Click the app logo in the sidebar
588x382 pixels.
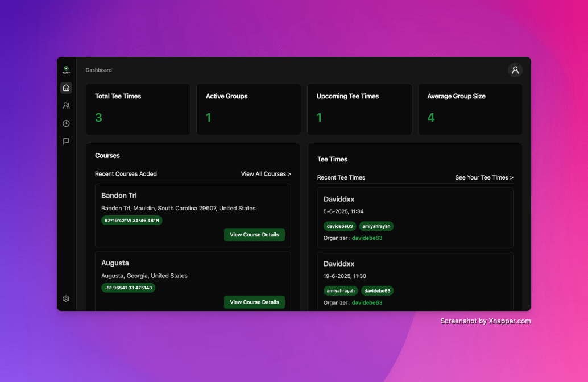(x=66, y=70)
